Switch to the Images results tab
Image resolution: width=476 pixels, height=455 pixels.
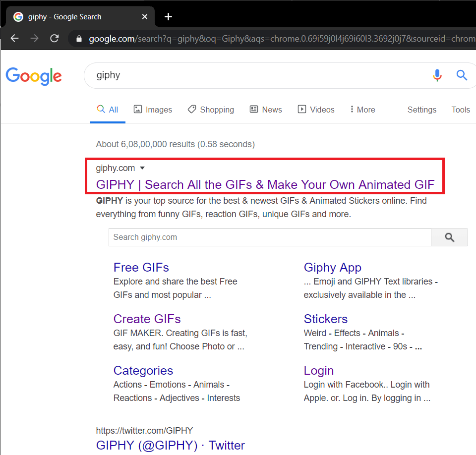tap(153, 110)
